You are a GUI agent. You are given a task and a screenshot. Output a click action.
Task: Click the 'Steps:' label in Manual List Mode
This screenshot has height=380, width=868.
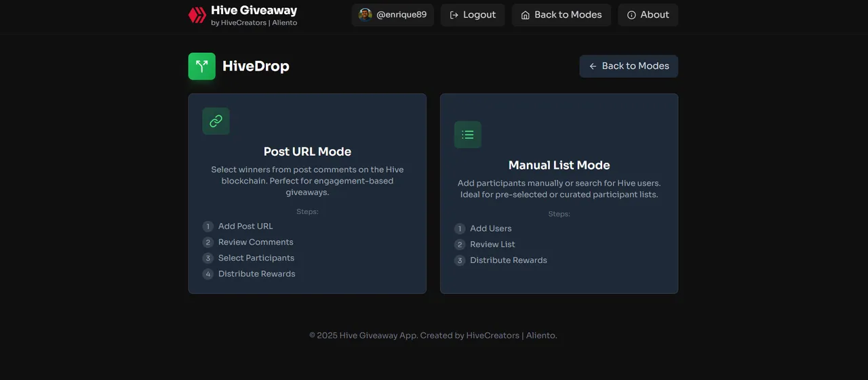point(559,214)
